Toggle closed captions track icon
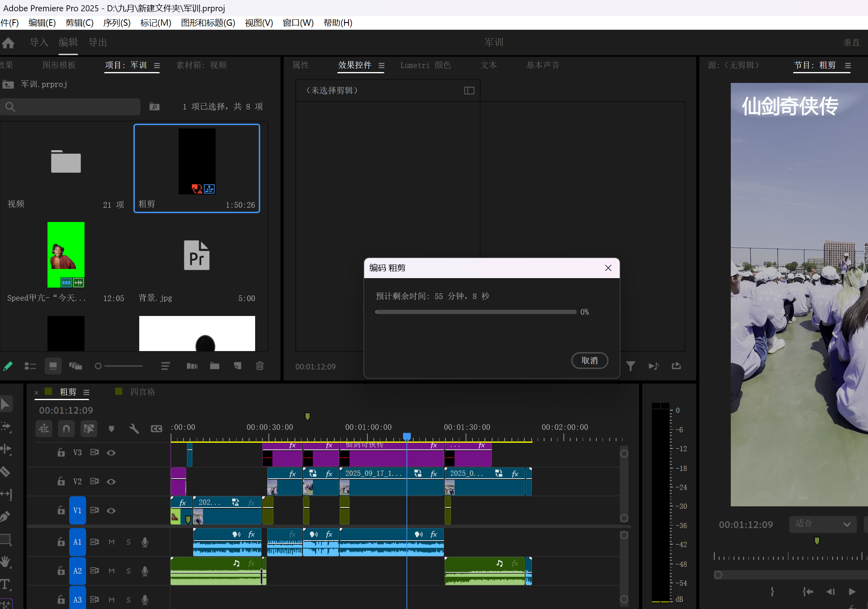 pos(156,429)
